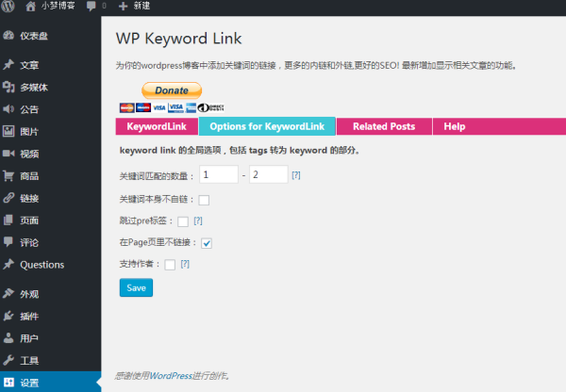This screenshot has width=566, height=392.
Task: Click the plus icon beside 新建
Action: click(123, 7)
